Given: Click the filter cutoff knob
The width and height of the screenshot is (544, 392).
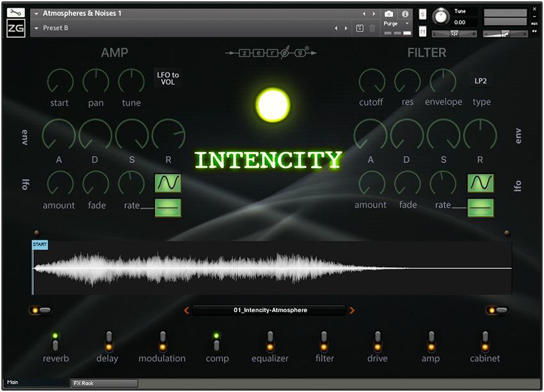Looking at the screenshot, I should click(371, 81).
